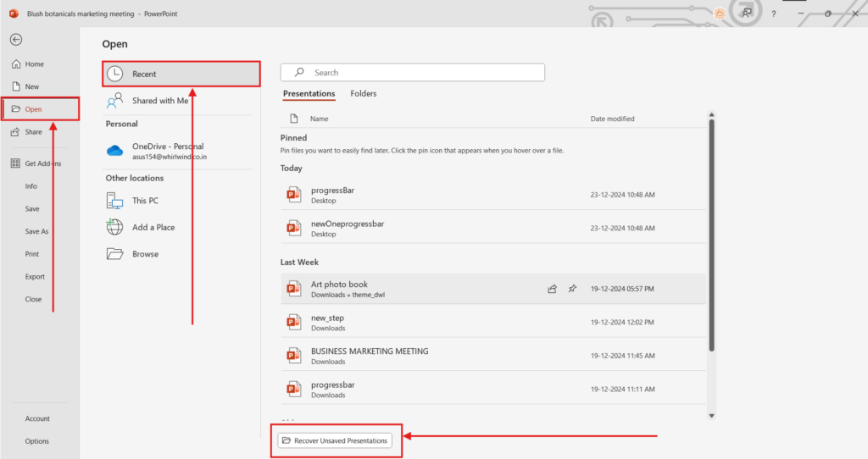Click Save As in sidebar

coord(36,231)
